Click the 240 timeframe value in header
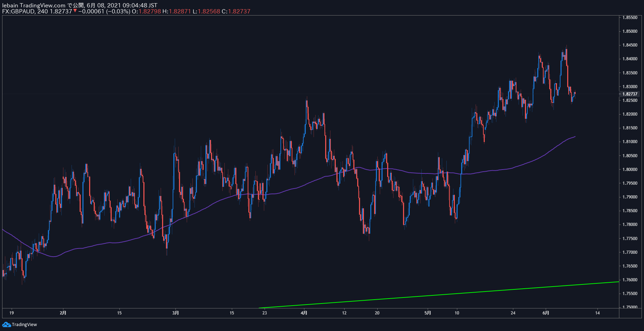Screen dimensions: 644x331 click(43, 11)
